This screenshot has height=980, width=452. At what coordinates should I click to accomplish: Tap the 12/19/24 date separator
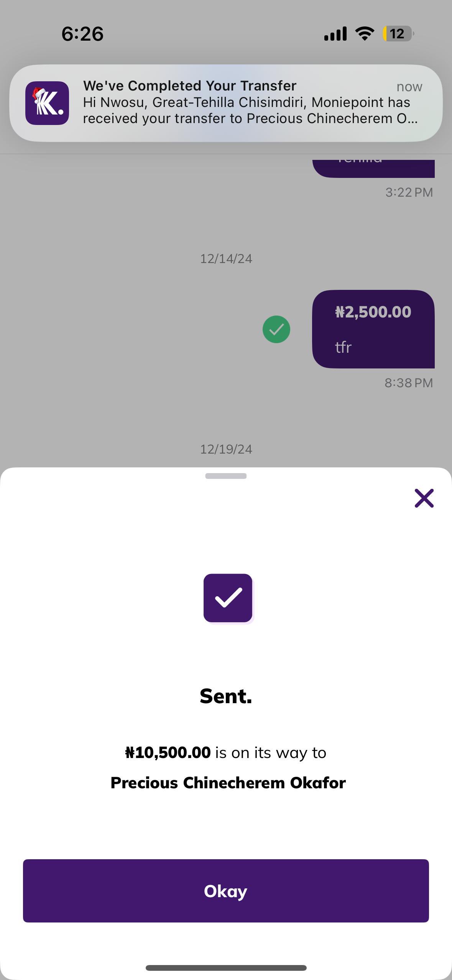[226, 449]
